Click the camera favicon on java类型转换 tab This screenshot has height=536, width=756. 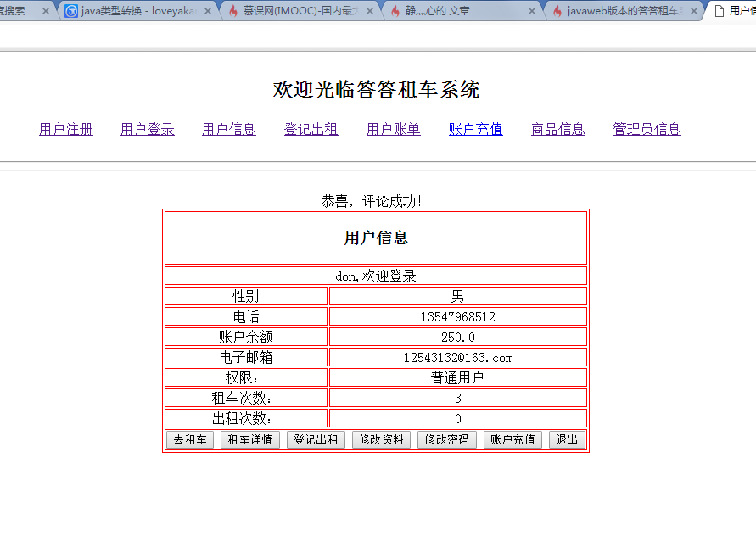coord(69,11)
